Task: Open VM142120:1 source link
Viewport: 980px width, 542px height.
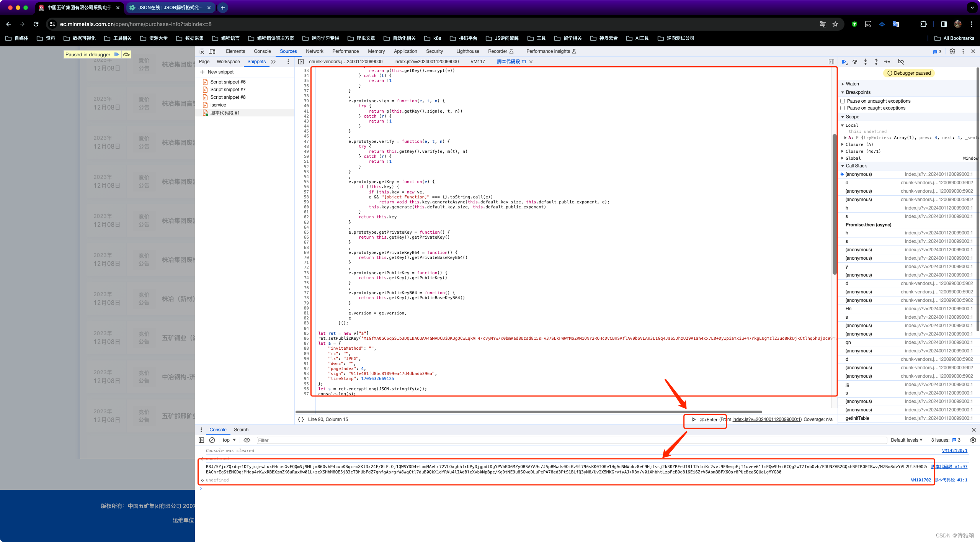Action: [x=954, y=450]
